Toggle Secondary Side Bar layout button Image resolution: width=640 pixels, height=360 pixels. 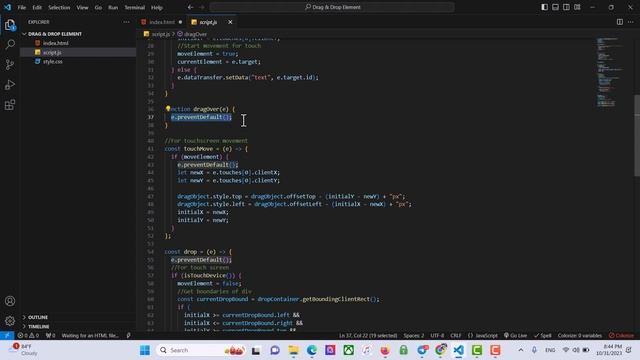pos(566,7)
